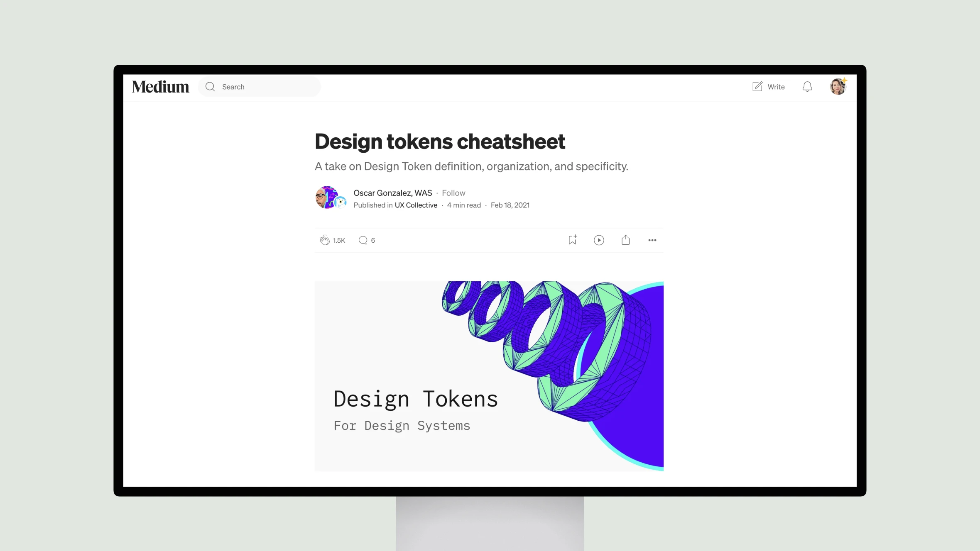980x551 pixels.
Task: Click the Medium homepage logo
Action: (160, 85)
